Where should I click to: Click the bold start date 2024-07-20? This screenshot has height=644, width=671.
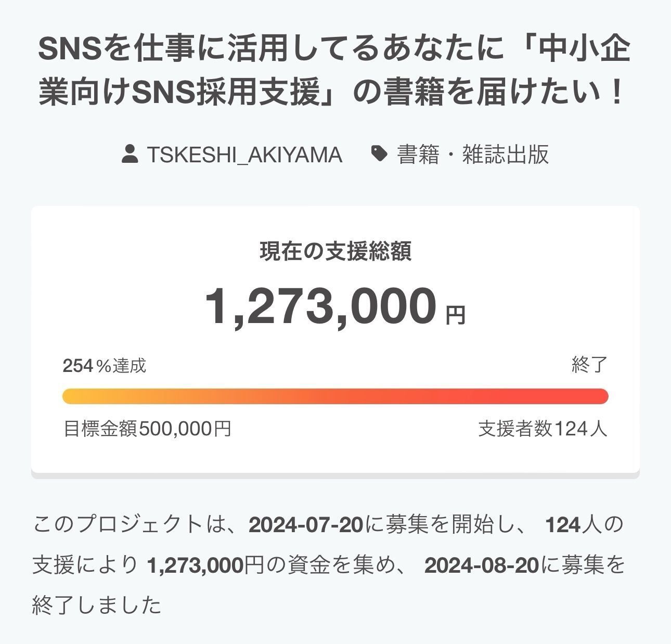[x=306, y=525]
